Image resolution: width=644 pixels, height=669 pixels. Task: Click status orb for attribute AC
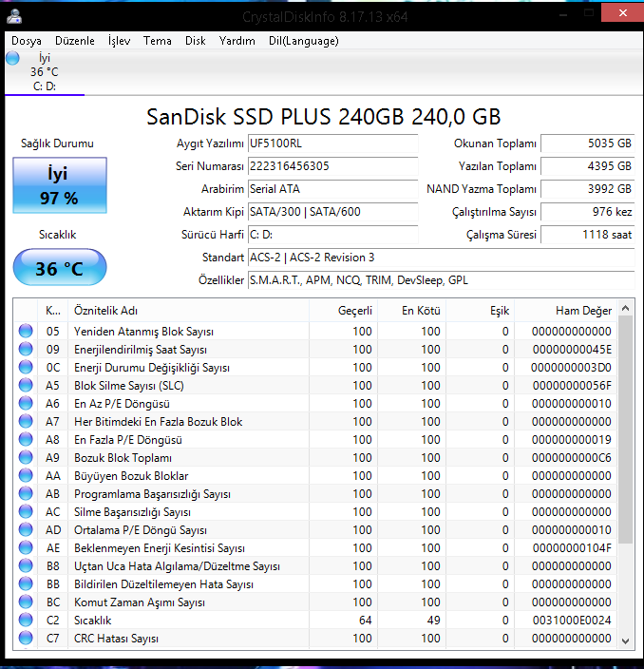pos(26,511)
